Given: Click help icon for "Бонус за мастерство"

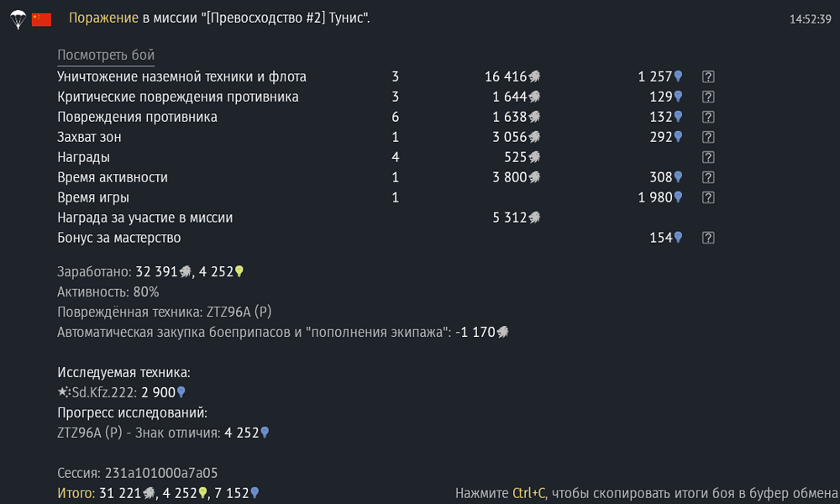Looking at the screenshot, I should pyautogui.click(x=708, y=237).
